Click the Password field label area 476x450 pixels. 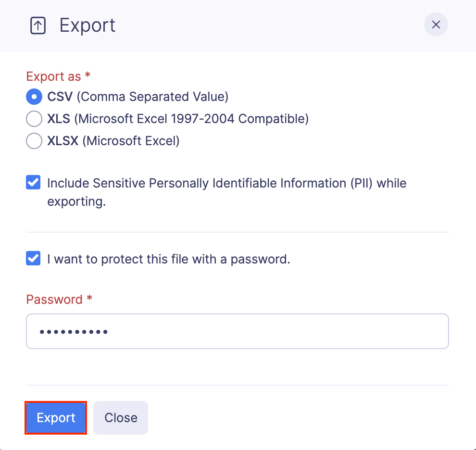[59, 299]
